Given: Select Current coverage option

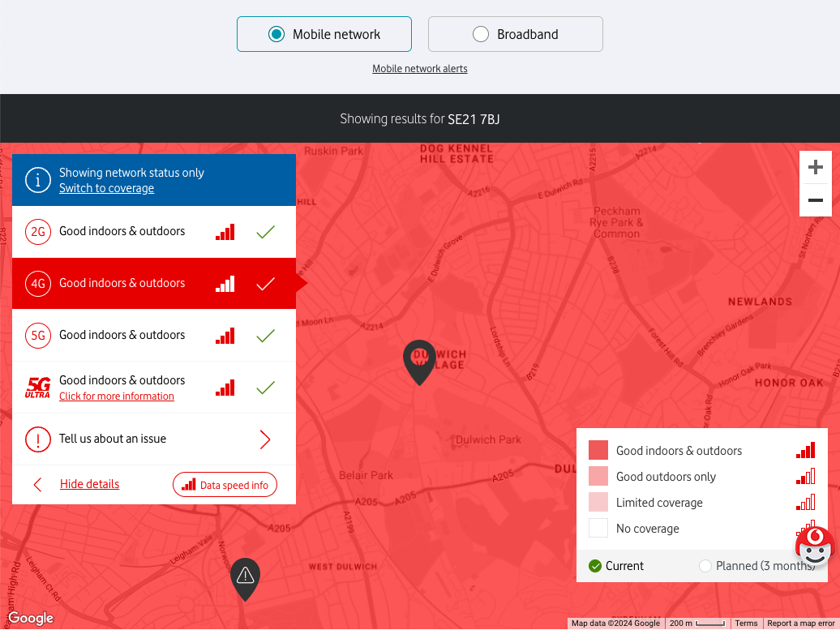Looking at the screenshot, I should 595,566.
